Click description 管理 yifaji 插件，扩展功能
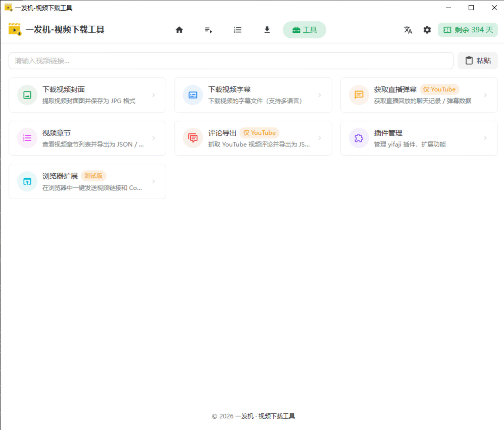 [410, 145]
